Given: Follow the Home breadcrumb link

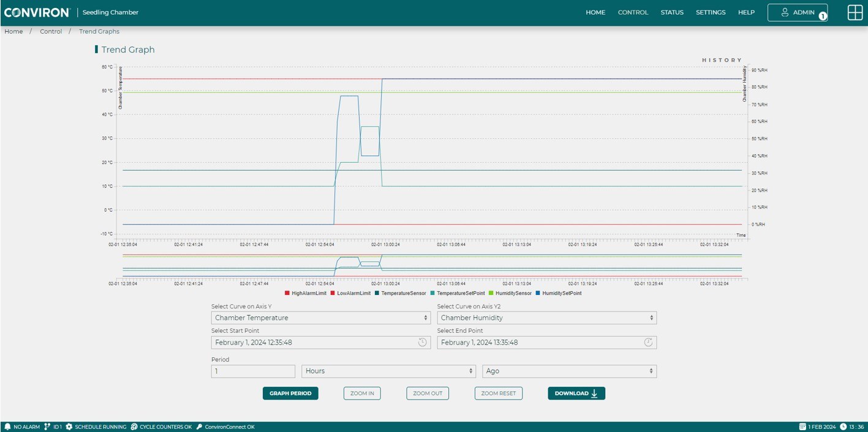Looking at the screenshot, I should point(13,31).
